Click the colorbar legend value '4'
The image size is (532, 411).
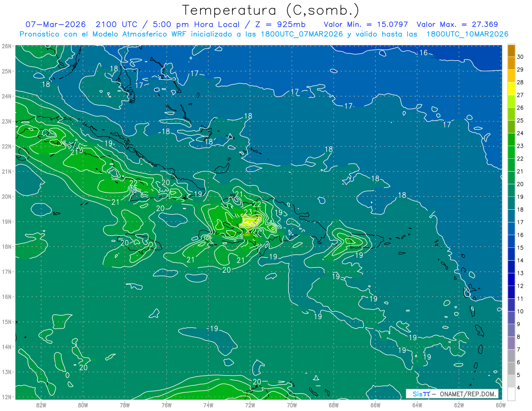click(519, 388)
